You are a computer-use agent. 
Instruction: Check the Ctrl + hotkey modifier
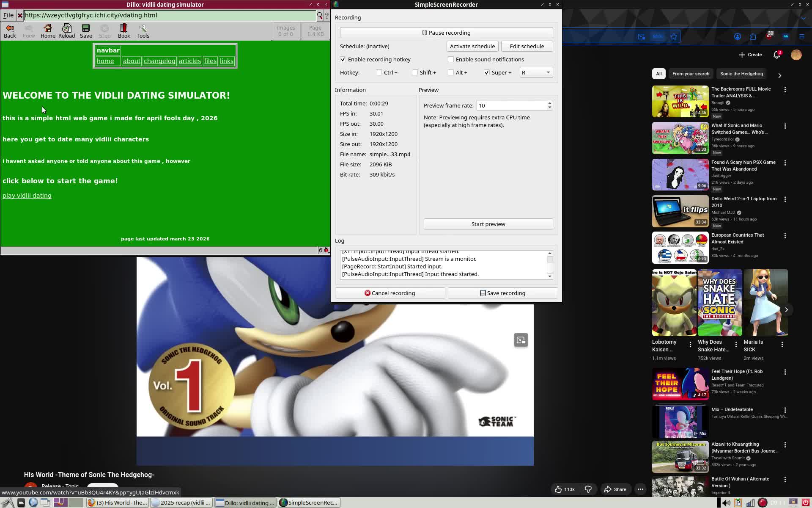coord(379,72)
